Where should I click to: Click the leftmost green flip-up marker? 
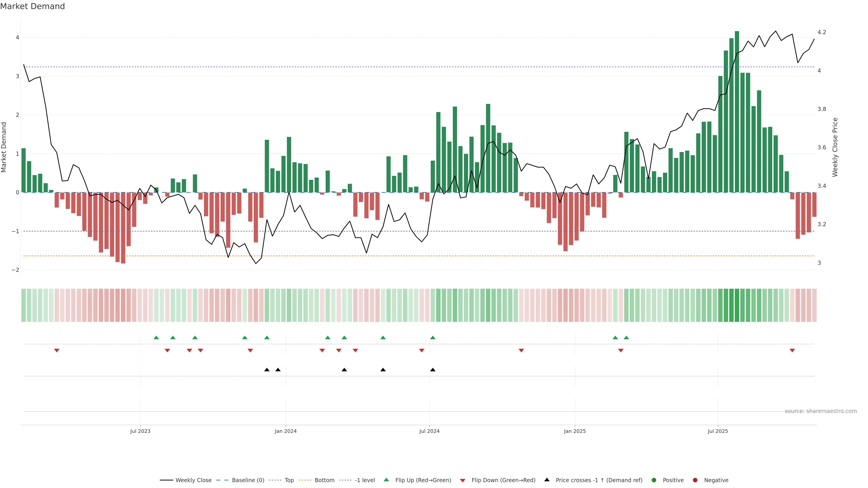[156, 338]
